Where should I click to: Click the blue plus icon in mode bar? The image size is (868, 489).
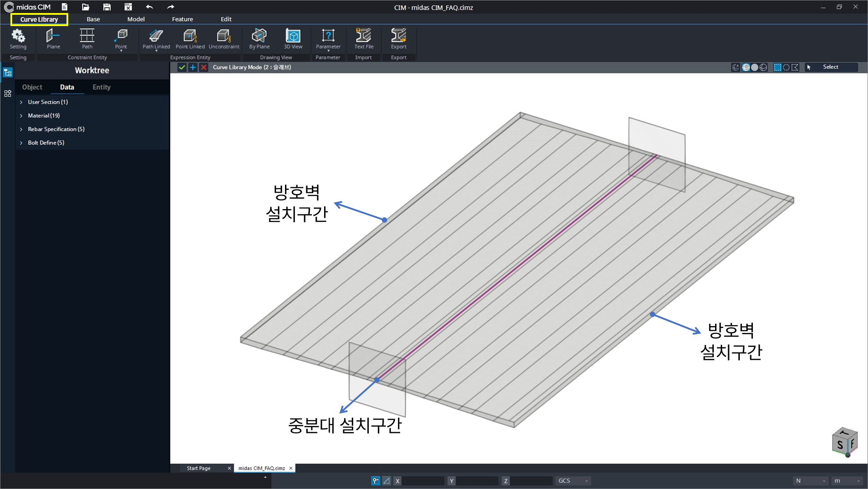[x=193, y=67]
